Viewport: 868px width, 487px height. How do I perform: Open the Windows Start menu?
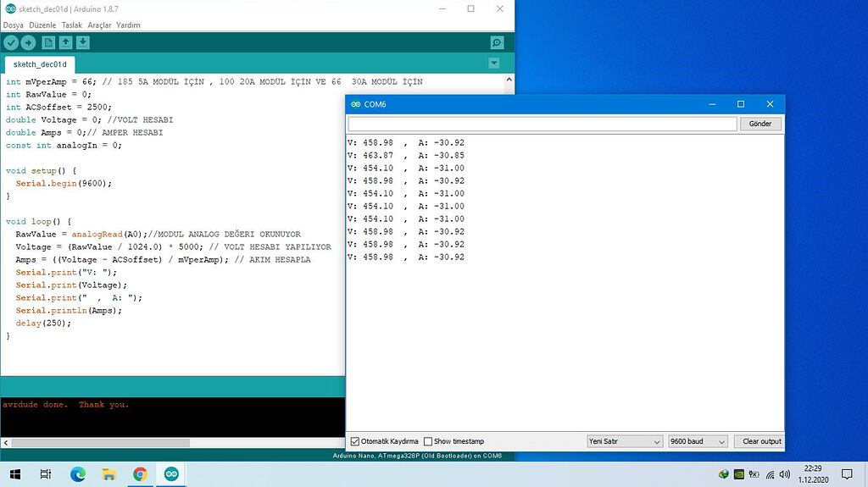pyautogui.click(x=15, y=474)
